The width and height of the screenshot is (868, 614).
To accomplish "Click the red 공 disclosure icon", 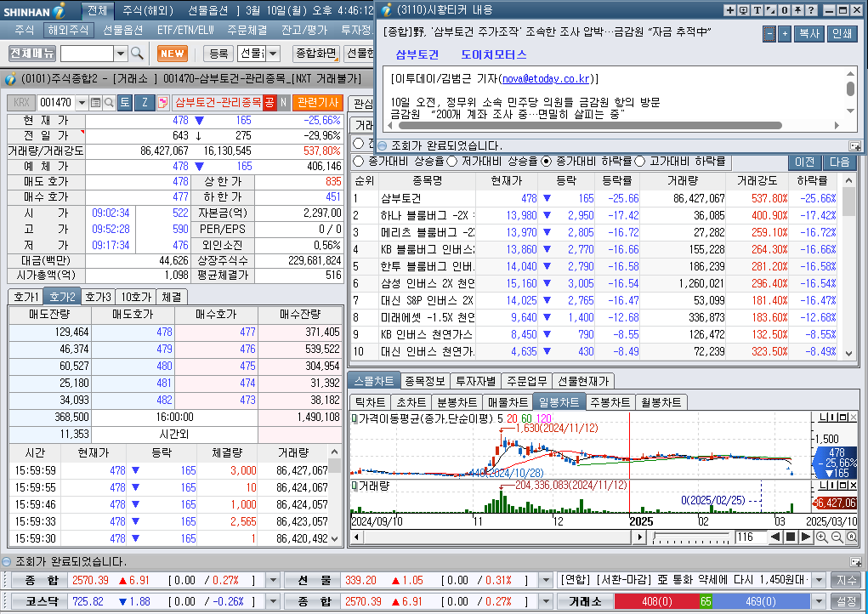I will coord(269,102).
